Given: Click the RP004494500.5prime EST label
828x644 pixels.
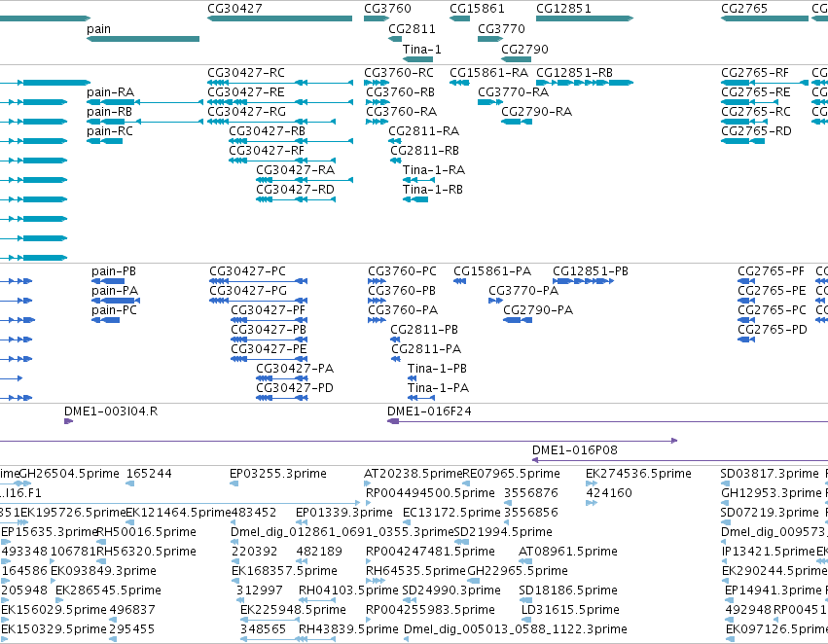Looking at the screenshot, I should pos(430,493).
